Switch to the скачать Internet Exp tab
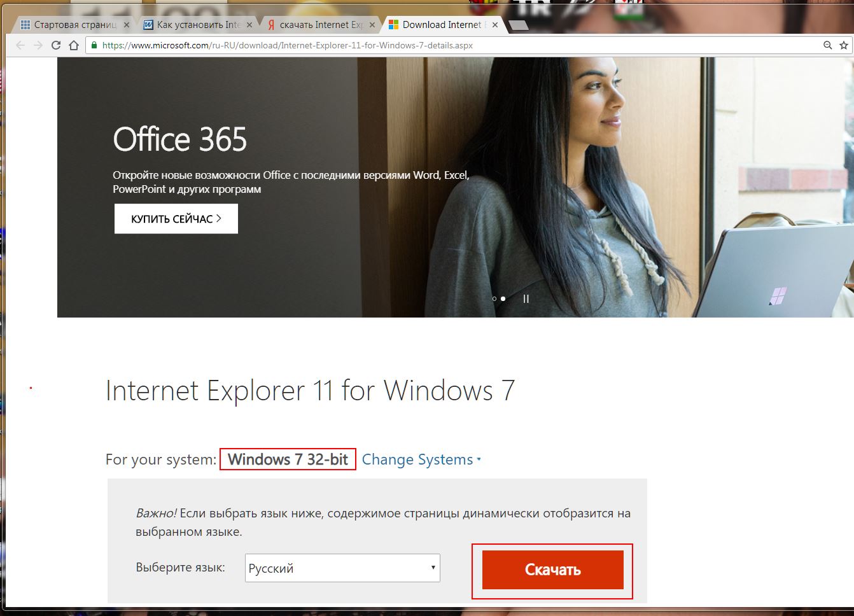Screen dimensions: 854x616 (321, 25)
